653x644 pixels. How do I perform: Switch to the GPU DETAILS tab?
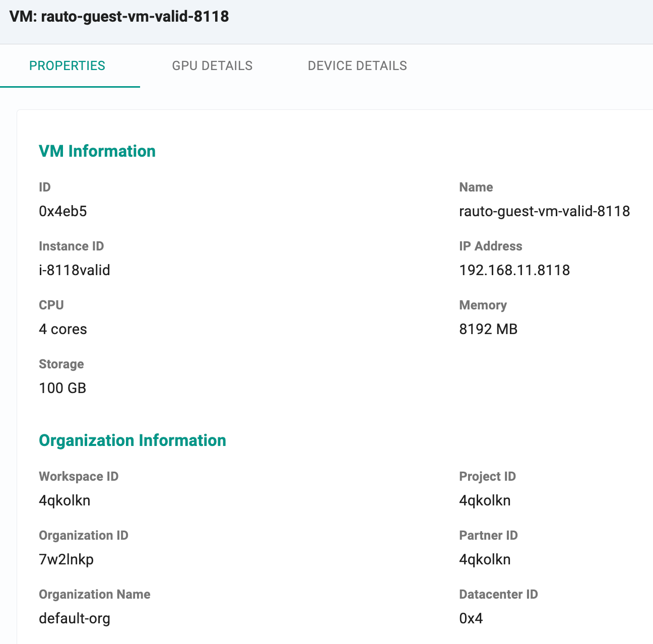(212, 66)
